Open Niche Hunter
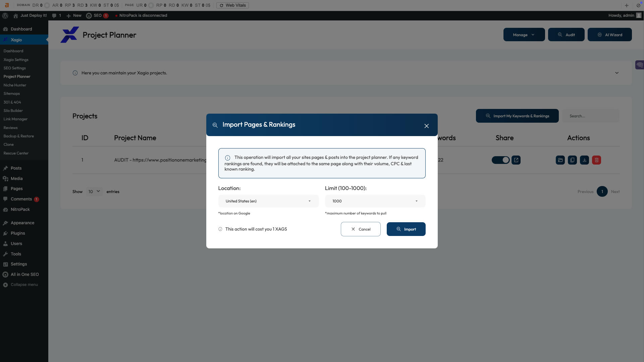 (x=15, y=85)
